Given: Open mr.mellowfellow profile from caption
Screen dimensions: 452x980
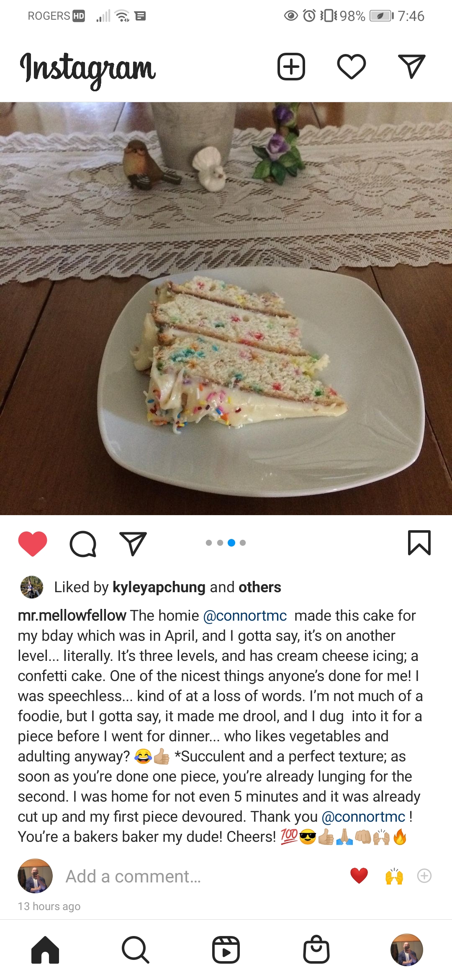Looking at the screenshot, I should pos(72,616).
